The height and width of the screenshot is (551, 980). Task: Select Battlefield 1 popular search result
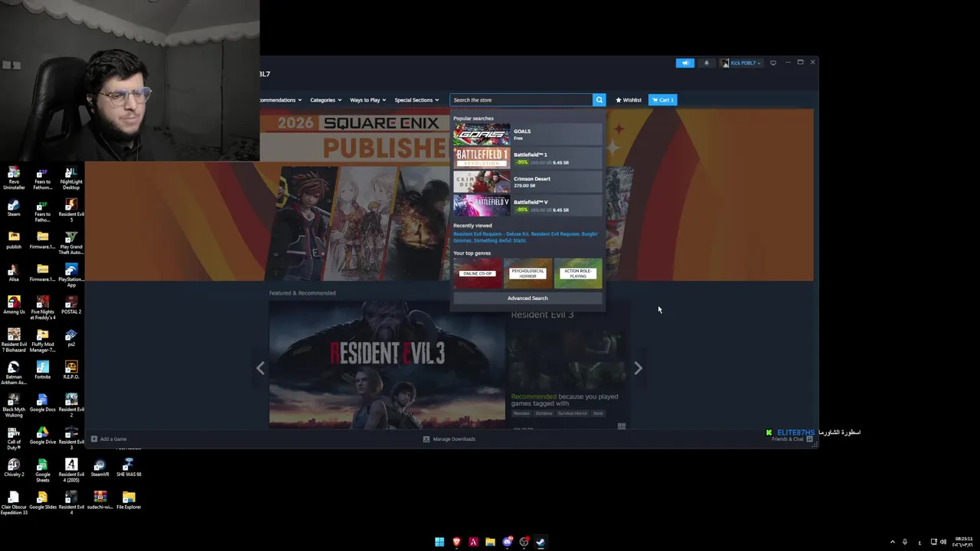click(x=528, y=158)
